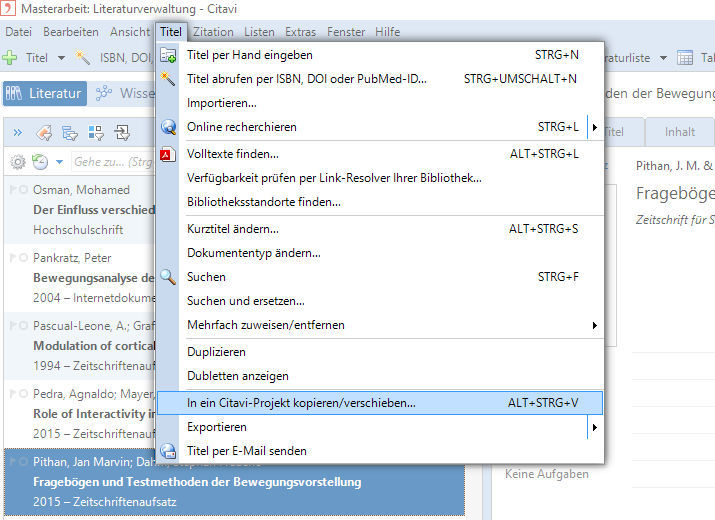Expand Exportieren submenu arrow
The image size is (715, 520).
[595, 427]
